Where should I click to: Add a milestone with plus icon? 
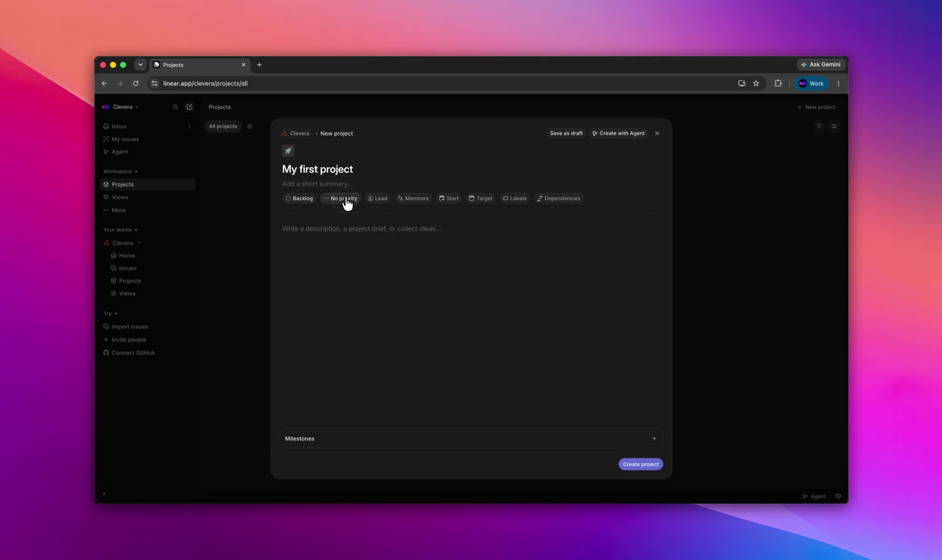point(654,439)
